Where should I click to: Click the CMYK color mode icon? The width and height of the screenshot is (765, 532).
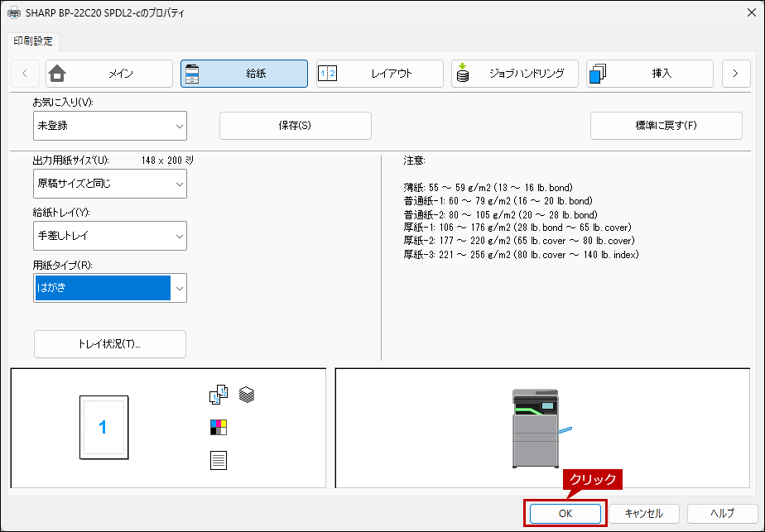pos(219,427)
